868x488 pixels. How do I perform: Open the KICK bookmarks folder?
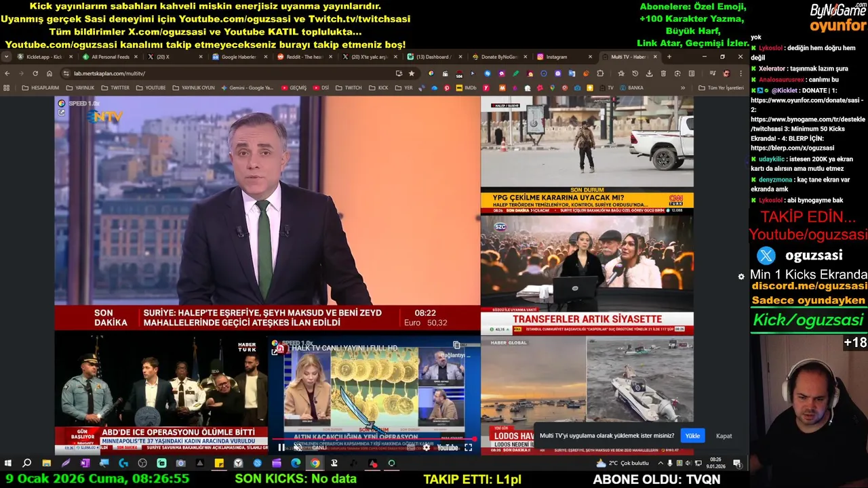[378, 87]
